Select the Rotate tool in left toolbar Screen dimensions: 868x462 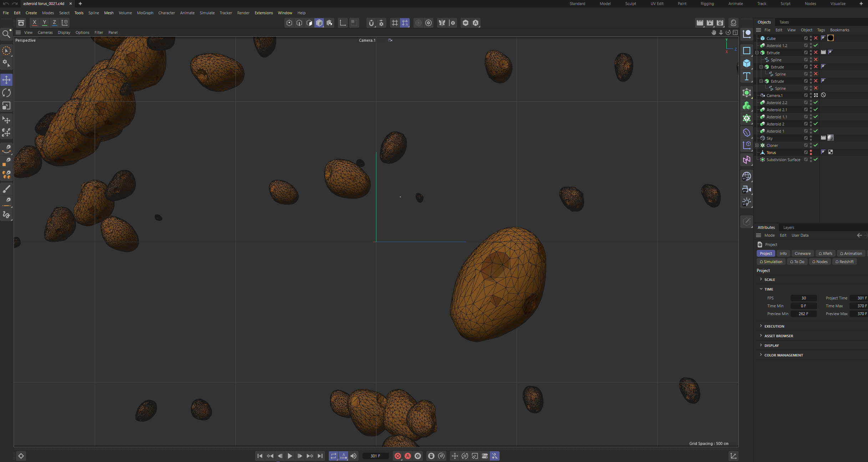point(6,93)
